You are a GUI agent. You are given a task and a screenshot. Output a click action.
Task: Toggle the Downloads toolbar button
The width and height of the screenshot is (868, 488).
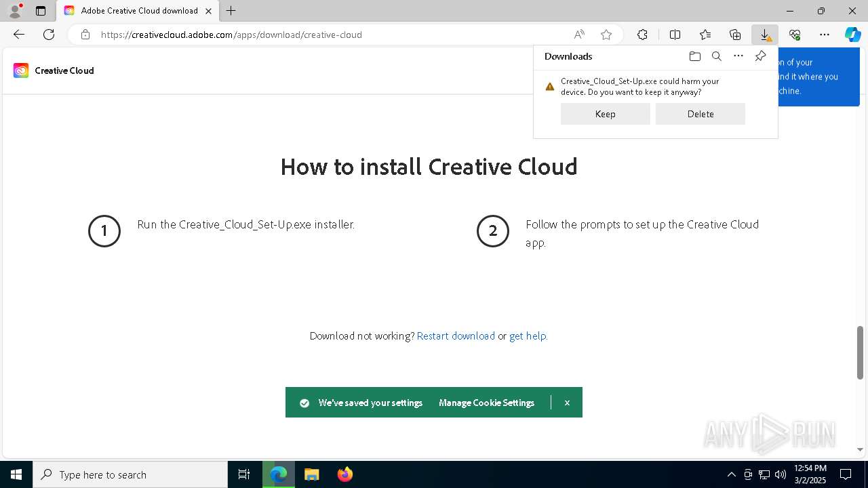point(765,35)
